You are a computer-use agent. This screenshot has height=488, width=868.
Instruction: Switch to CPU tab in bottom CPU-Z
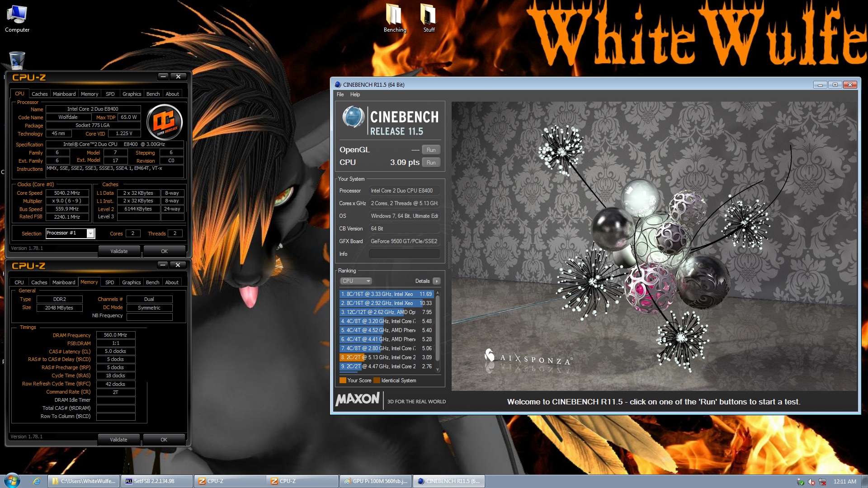[x=19, y=282]
